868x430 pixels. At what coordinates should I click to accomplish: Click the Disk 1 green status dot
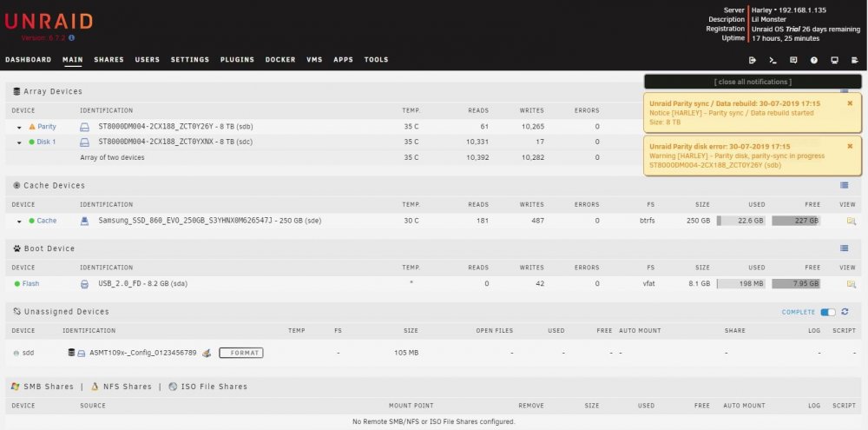click(31, 142)
